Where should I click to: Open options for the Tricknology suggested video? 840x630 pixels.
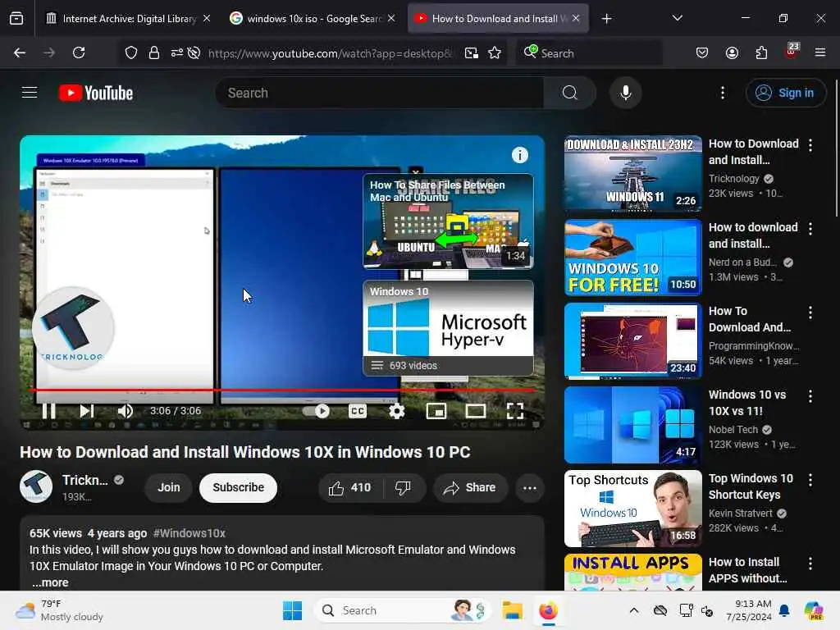point(810,144)
